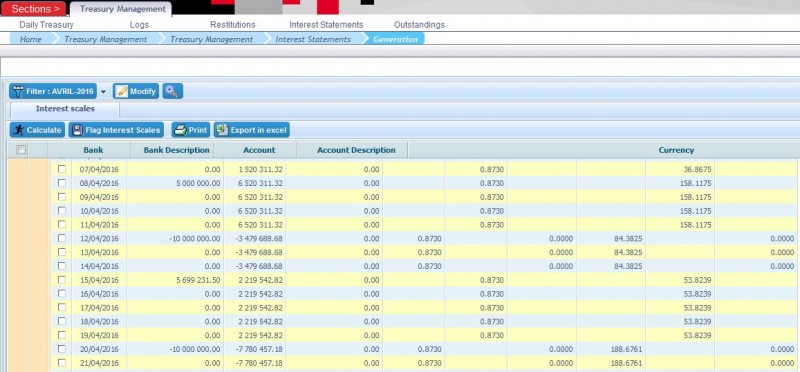Go to Interest Statements breadcrumb

click(313, 39)
